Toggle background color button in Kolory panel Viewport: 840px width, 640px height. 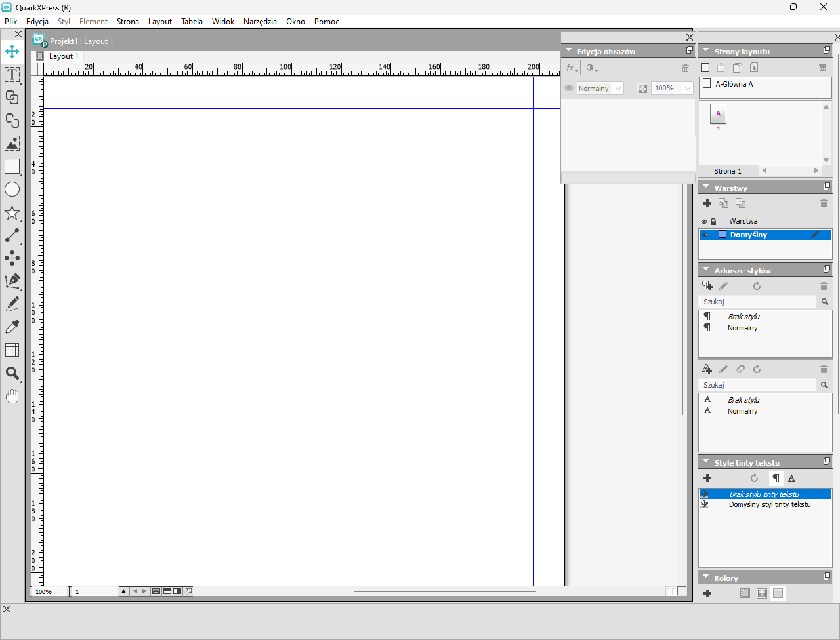click(778, 593)
